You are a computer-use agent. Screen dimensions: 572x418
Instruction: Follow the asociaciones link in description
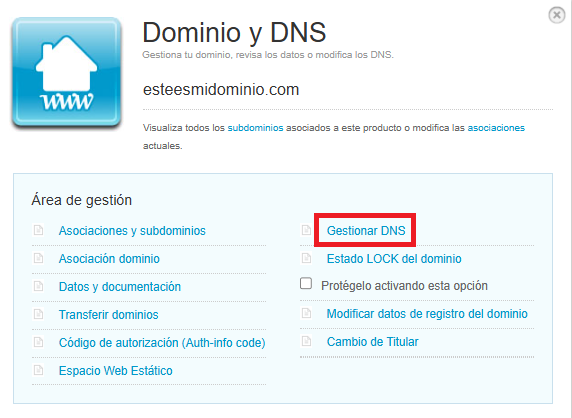(496, 128)
